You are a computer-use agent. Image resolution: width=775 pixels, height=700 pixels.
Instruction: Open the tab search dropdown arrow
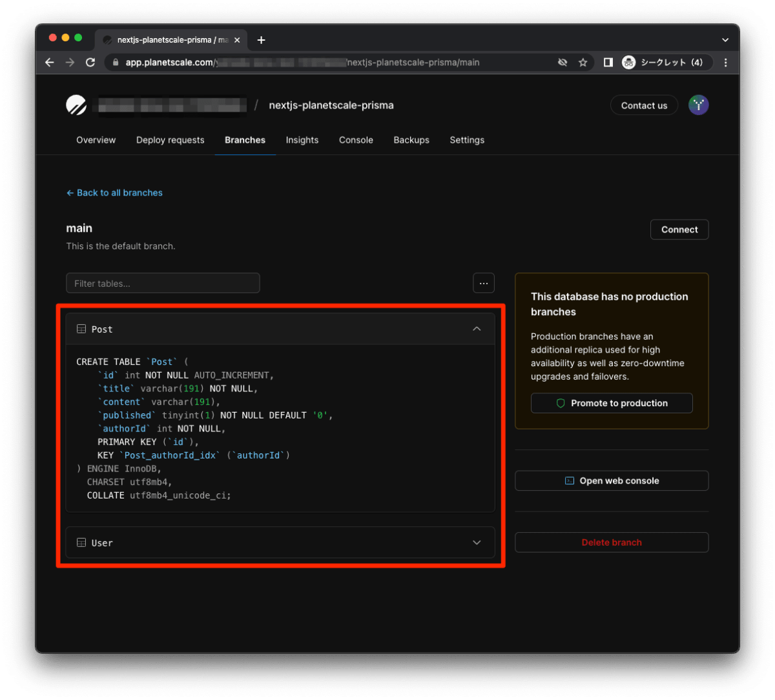[725, 39]
